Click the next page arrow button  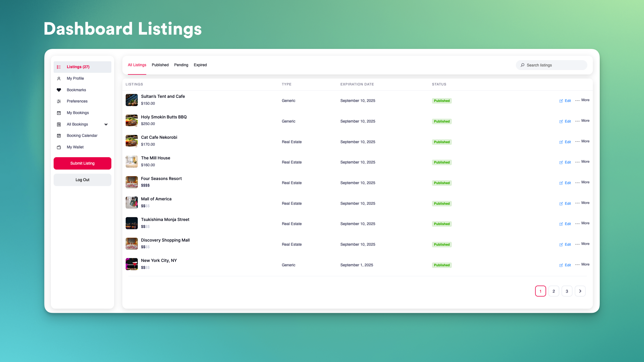[580, 291]
